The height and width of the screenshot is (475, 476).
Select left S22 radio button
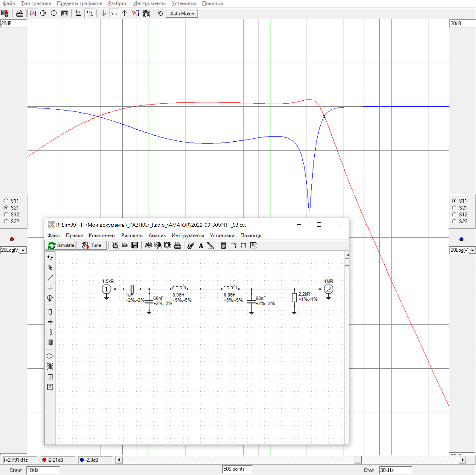point(6,221)
